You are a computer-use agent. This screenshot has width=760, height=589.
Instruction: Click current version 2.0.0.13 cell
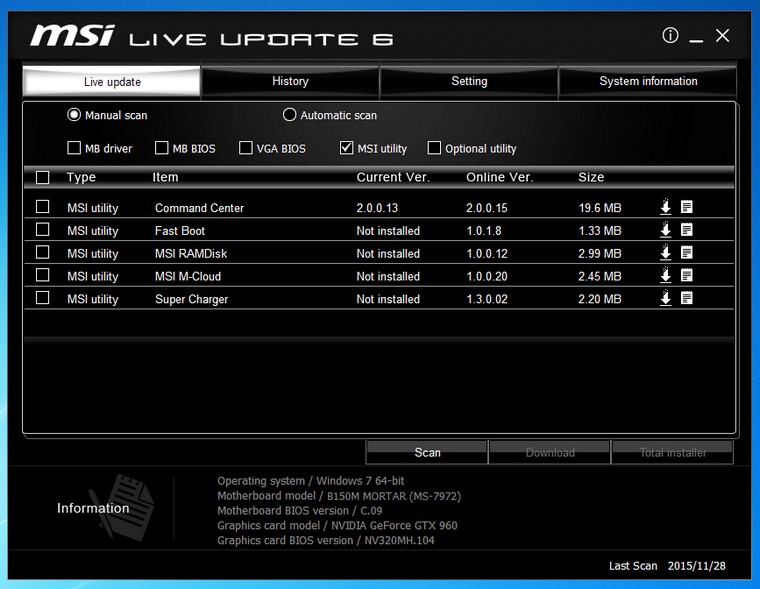click(x=377, y=208)
